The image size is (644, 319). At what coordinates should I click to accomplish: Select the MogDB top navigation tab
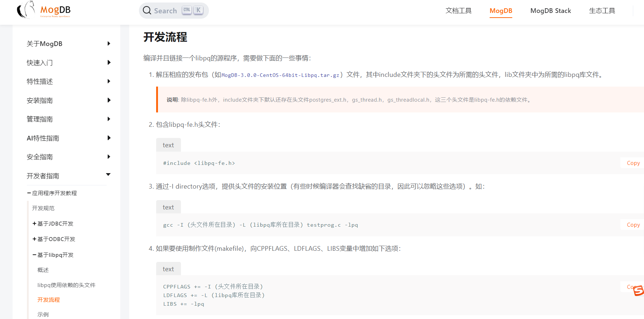pos(501,11)
